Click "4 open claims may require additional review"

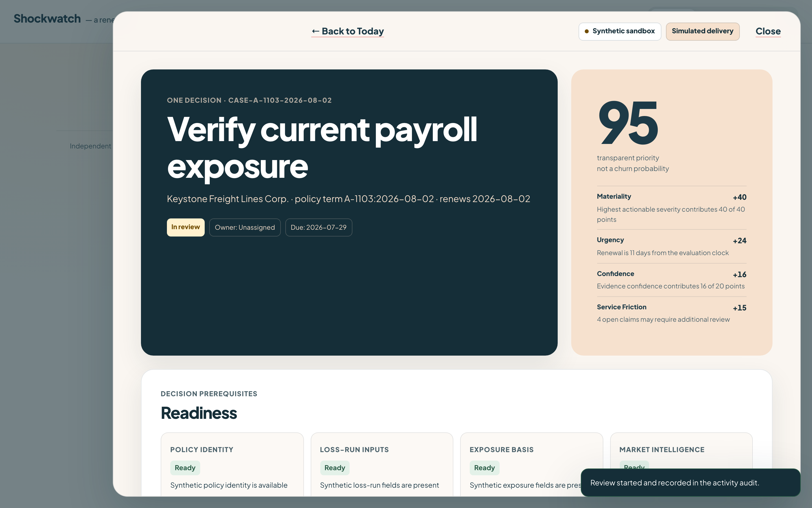[x=663, y=319]
